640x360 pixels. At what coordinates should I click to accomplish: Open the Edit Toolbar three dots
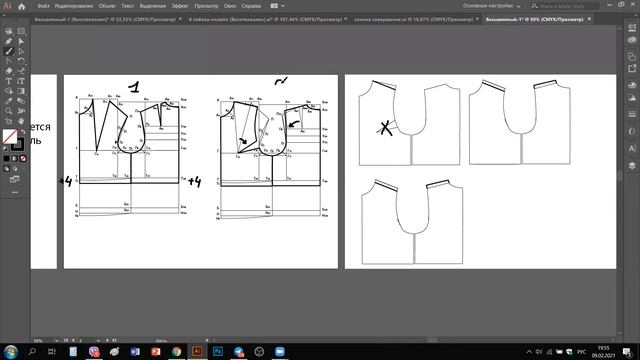tap(15, 192)
